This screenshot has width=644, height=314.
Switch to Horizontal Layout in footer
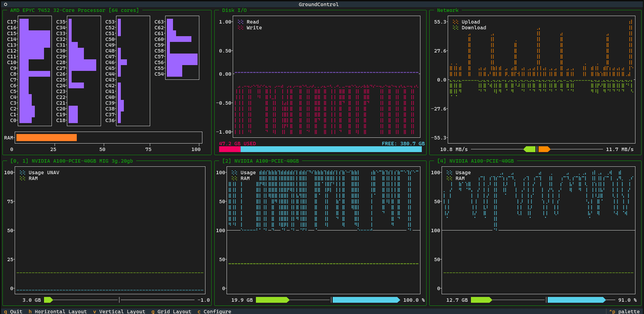58,311
